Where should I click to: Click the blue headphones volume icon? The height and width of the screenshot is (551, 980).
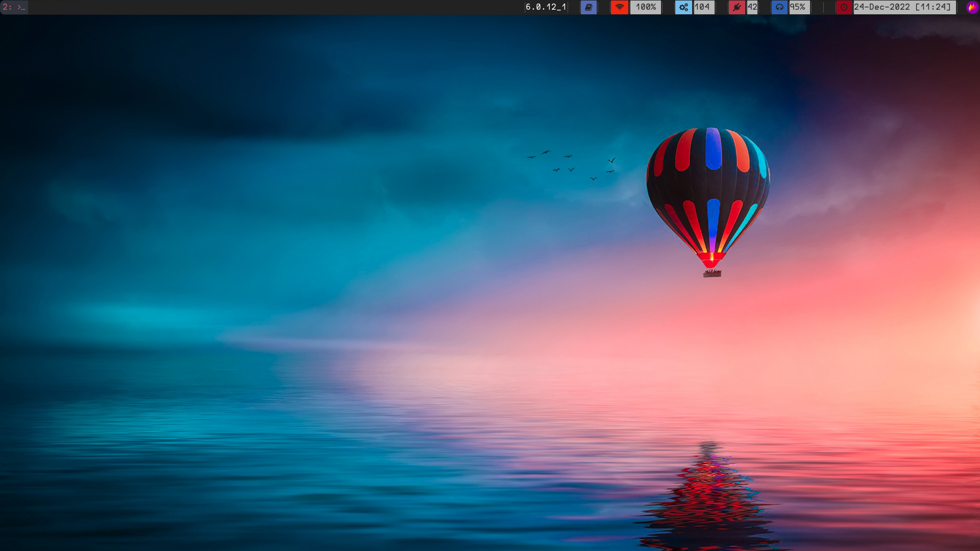pyautogui.click(x=779, y=7)
